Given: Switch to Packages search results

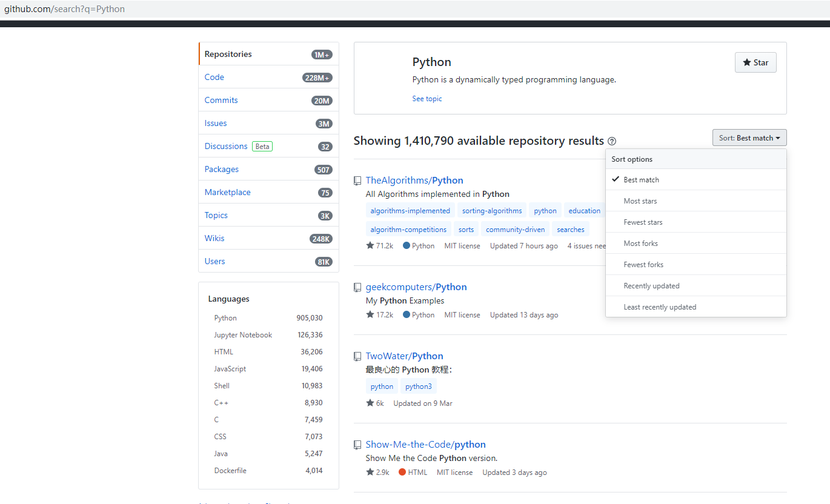Looking at the screenshot, I should pos(268,169).
